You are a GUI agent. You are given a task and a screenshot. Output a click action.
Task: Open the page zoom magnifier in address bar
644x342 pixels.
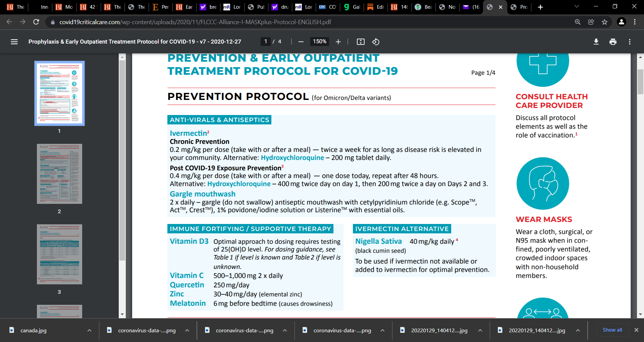pos(578,22)
